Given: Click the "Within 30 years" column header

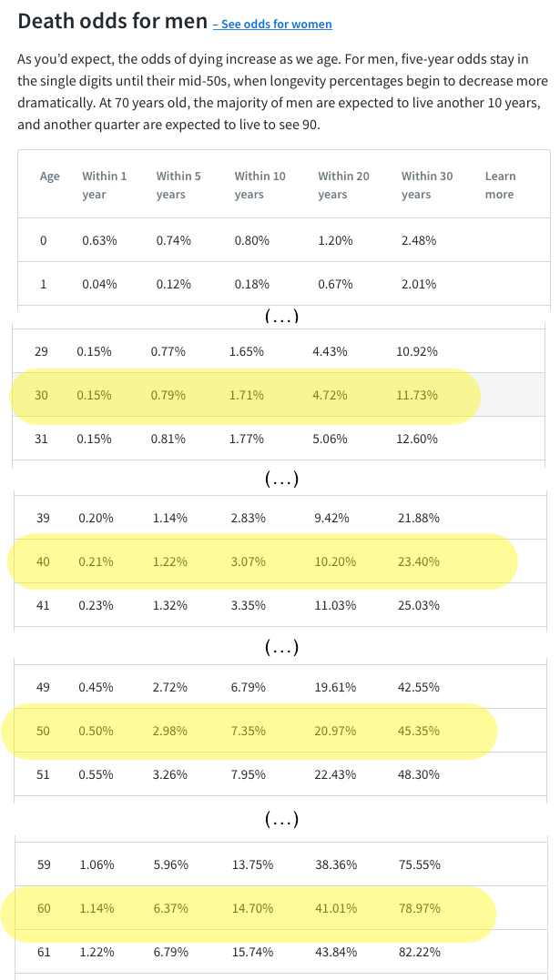Looking at the screenshot, I should click(426, 185).
